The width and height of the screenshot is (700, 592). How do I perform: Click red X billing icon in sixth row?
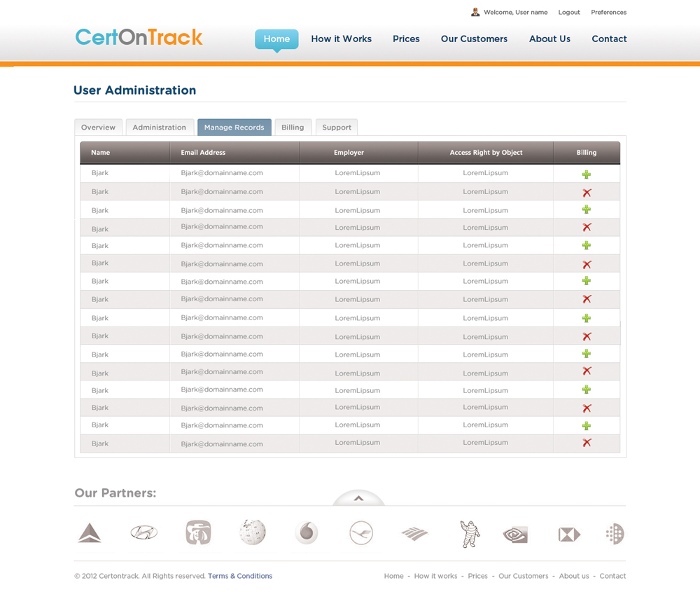click(x=587, y=265)
